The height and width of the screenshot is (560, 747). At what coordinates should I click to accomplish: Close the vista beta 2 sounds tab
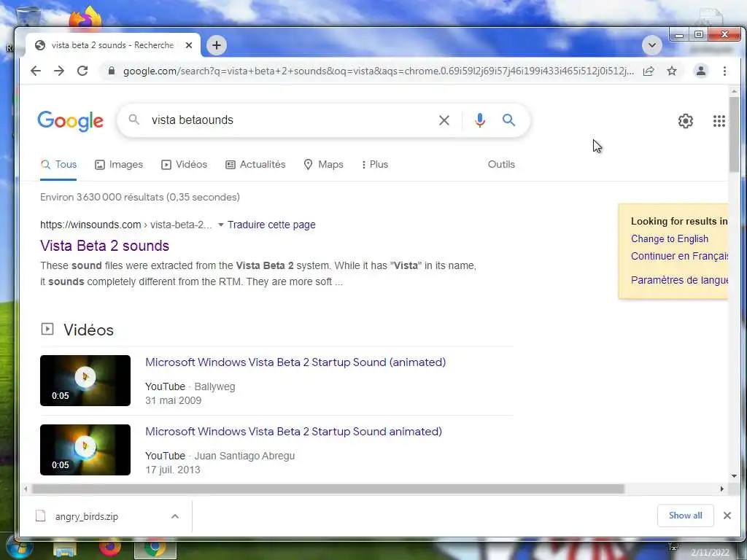[189, 45]
